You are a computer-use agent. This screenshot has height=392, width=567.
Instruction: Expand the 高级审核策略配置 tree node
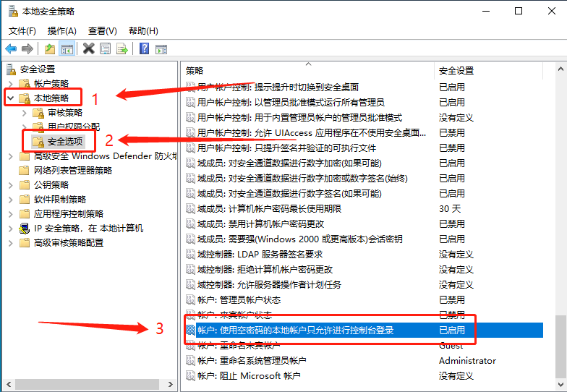10,243
